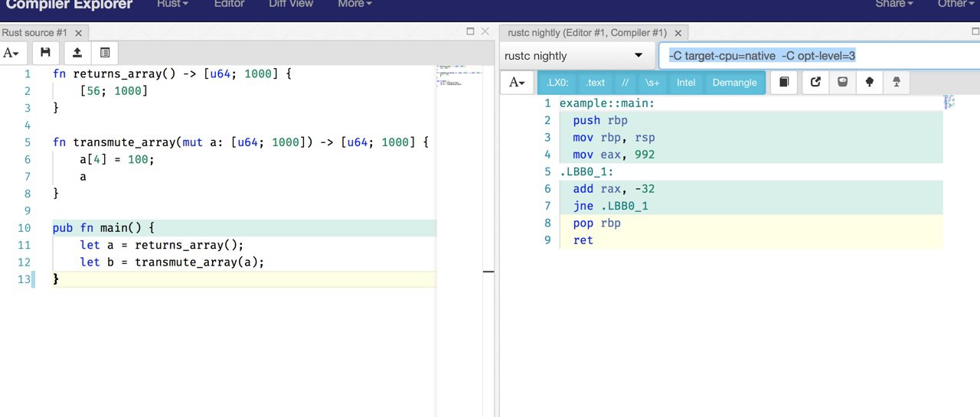Click assembly line 'ret'
980x417 pixels.
pyautogui.click(x=583, y=239)
